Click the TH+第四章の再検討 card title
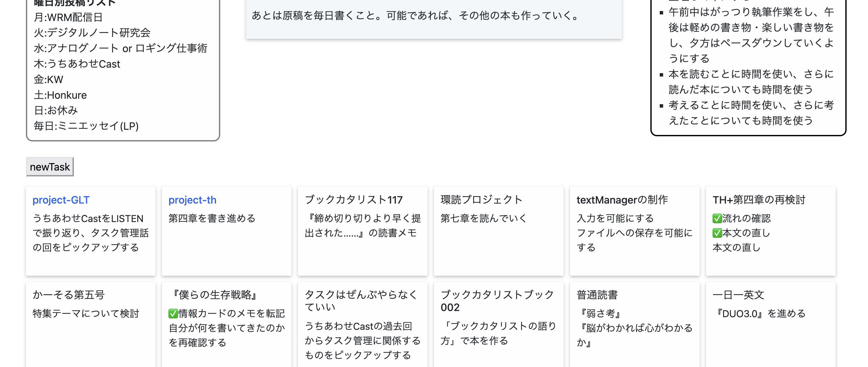Screen dimensions: 868x367 [759, 200]
